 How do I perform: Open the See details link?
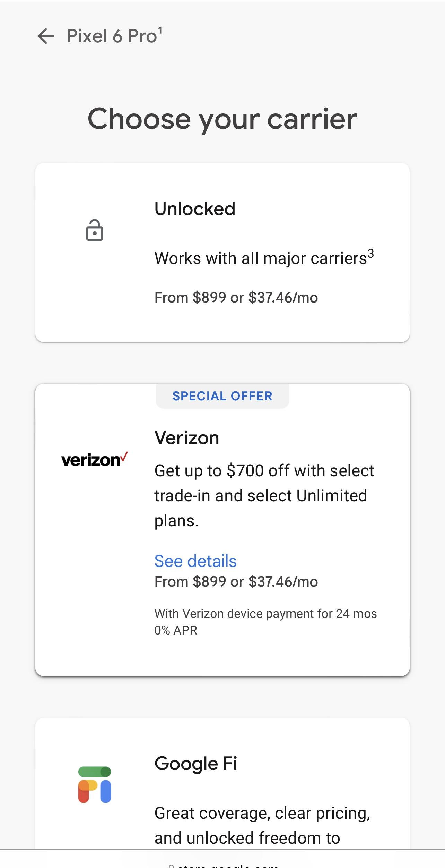[195, 561]
